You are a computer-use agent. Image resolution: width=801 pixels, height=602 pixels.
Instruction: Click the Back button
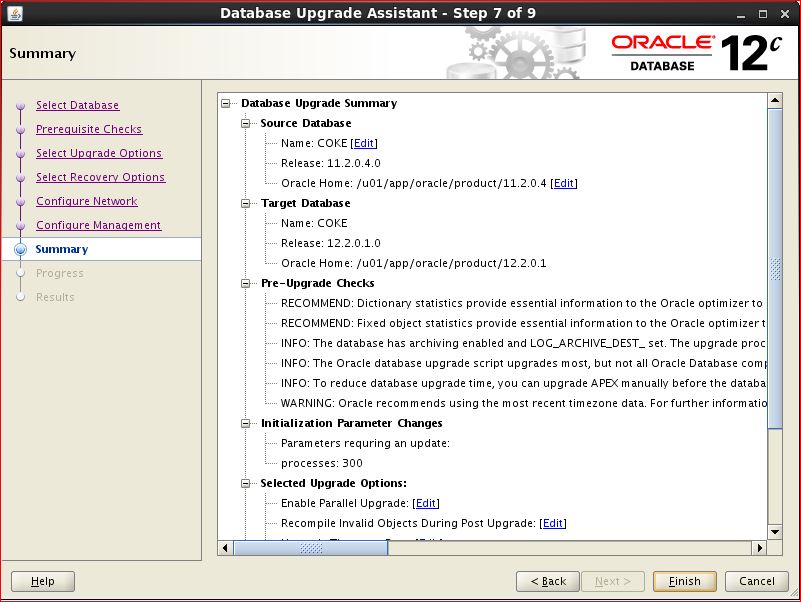[548, 581]
